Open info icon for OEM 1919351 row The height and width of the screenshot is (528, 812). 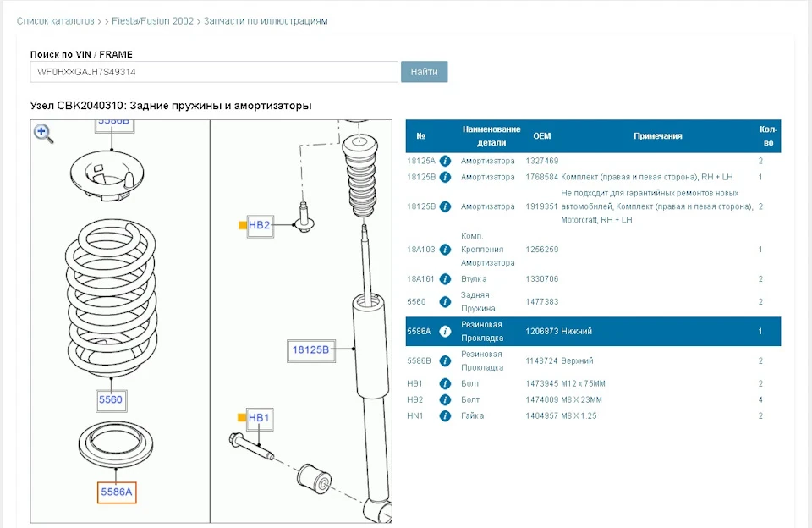click(x=445, y=206)
